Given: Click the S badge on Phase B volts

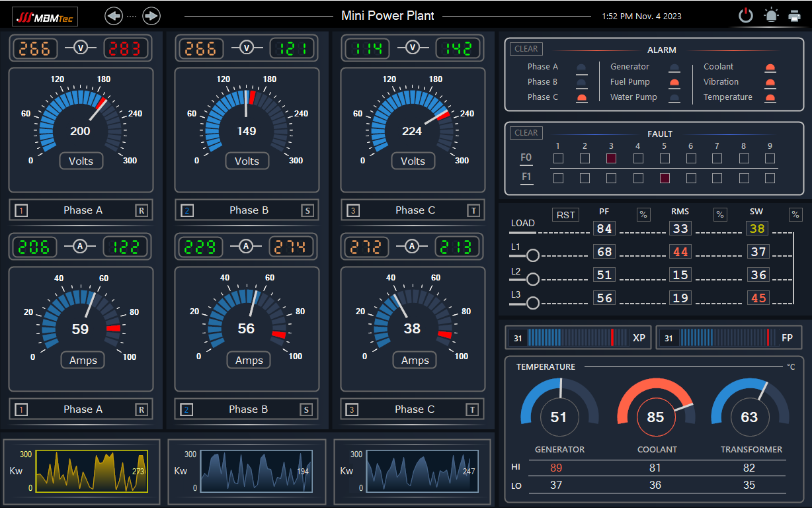Looking at the screenshot, I should (x=307, y=210).
